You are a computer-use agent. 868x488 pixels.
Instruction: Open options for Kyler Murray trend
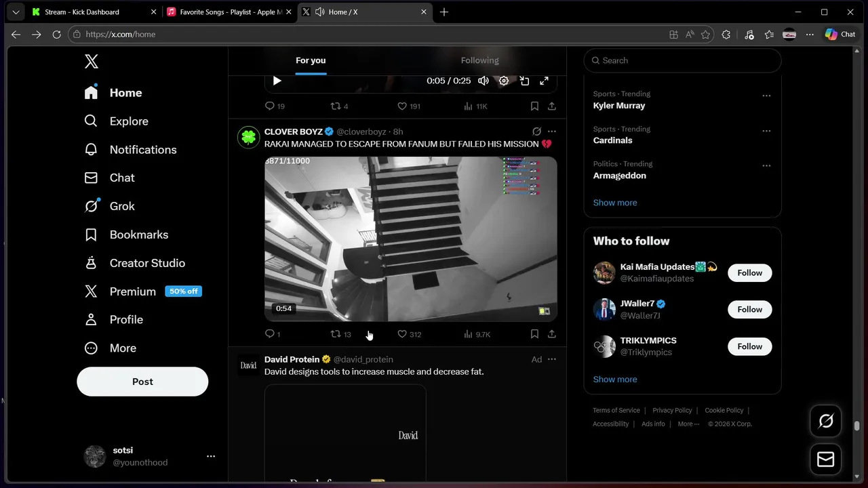[x=766, y=96]
